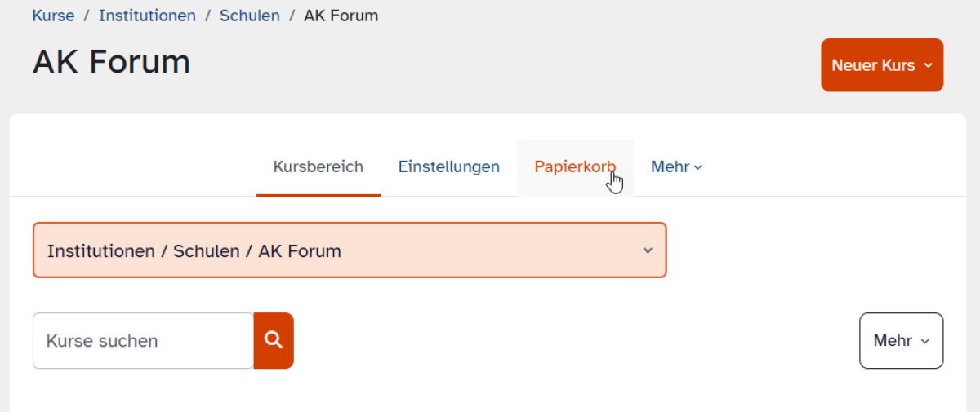Follow the Kurse breadcrumb link
980x412 pixels.
[x=53, y=16]
